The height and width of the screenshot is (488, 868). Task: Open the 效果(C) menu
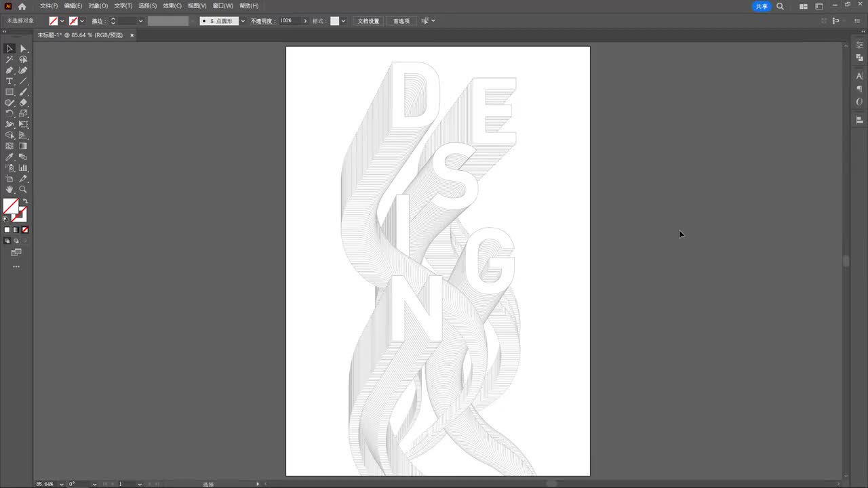click(172, 6)
